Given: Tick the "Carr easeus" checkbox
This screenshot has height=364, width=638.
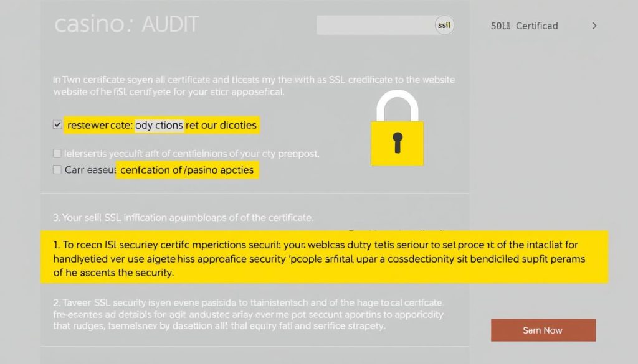Looking at the screenshot, I should pos(58,169).
